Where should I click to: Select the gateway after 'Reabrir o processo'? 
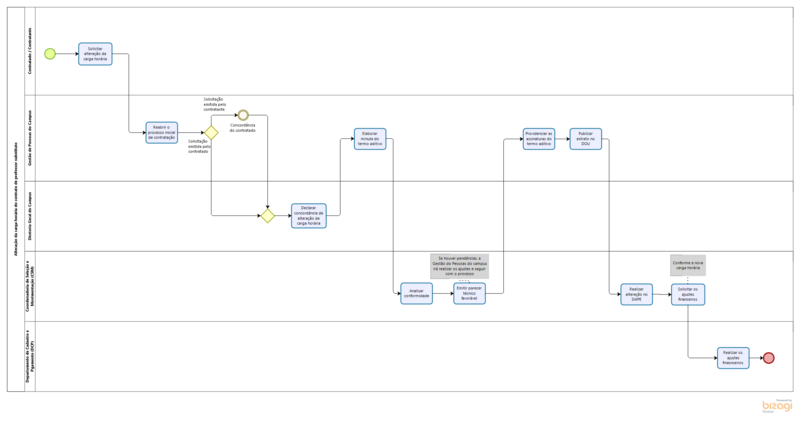click(211, 132)
